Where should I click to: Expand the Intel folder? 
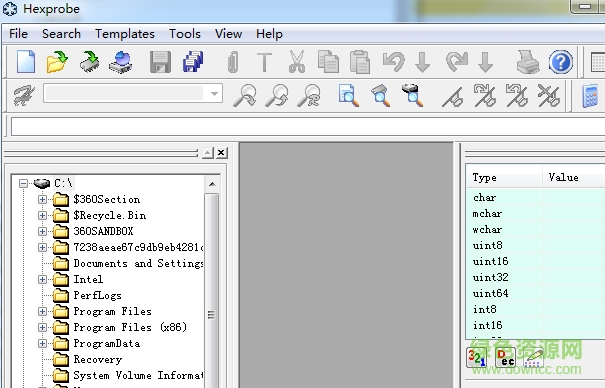(x=42, y=279)
